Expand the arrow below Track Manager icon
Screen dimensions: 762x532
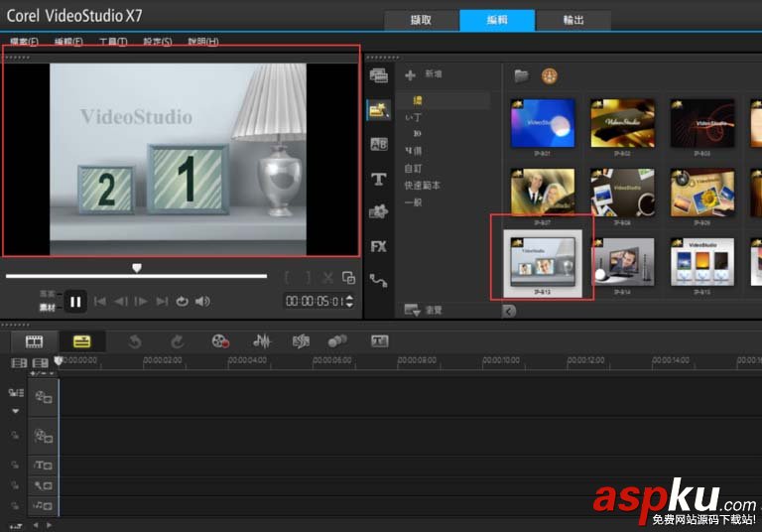16,411
